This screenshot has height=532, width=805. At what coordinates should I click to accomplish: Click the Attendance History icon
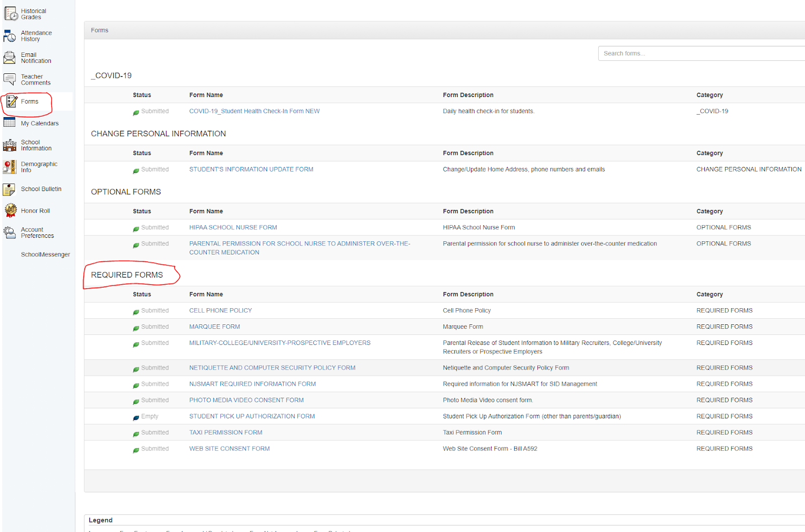point(10,36)
